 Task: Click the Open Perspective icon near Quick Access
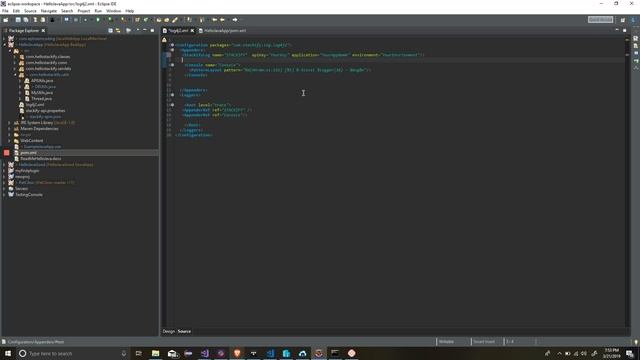point(622,20)
